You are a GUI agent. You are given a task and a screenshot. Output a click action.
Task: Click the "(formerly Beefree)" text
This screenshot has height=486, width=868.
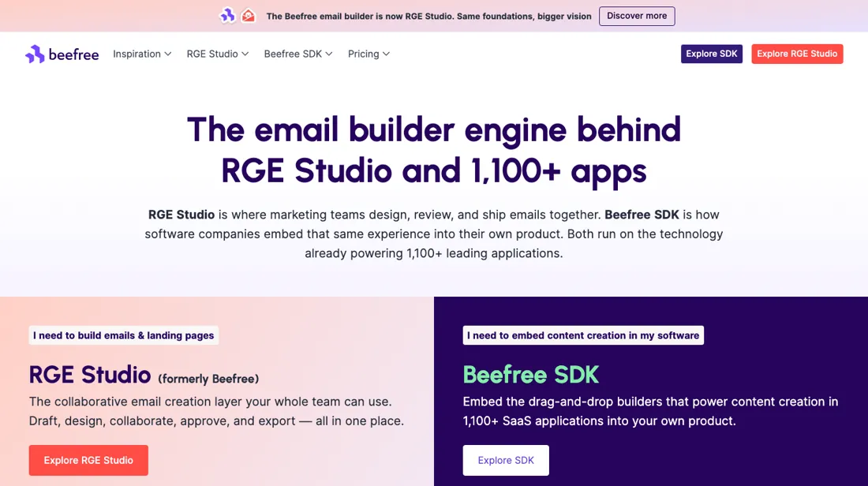pyautogui.click(x=208, y=379)
